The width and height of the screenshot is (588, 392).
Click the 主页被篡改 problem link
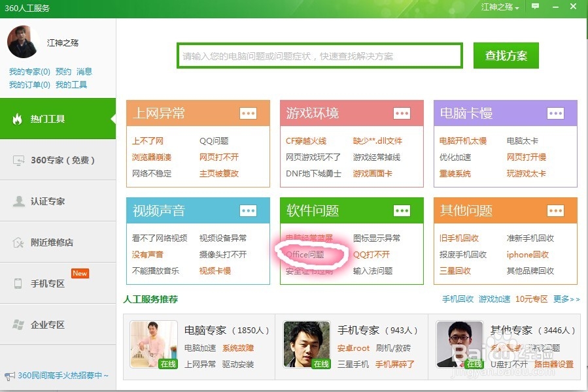(219, 174)
